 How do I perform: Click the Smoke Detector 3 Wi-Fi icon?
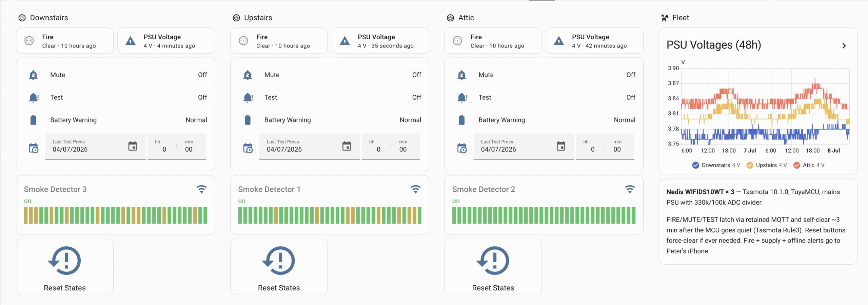point(201,189)
